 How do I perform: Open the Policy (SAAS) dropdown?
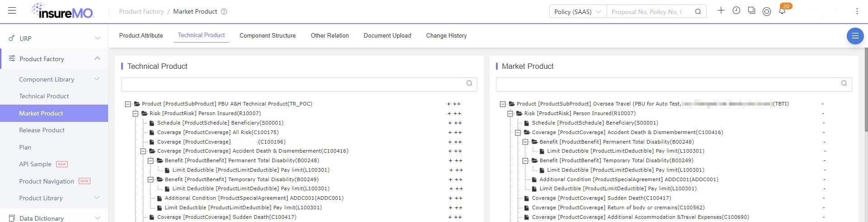click(x=578, y=12)
